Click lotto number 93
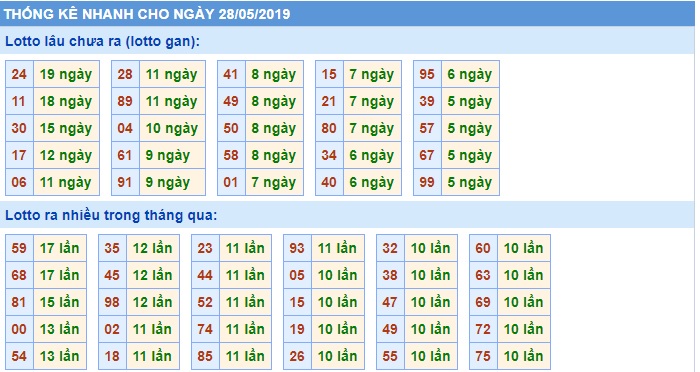The width and height of the screenshot is (700, 372). 297,248
